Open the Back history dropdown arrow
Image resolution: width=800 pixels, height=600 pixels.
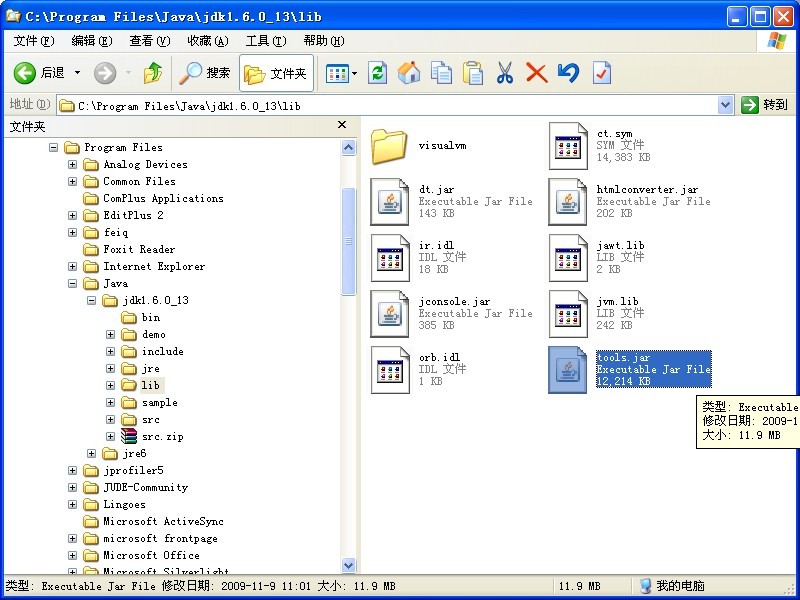pyautogui.click(x=78, y=73)
